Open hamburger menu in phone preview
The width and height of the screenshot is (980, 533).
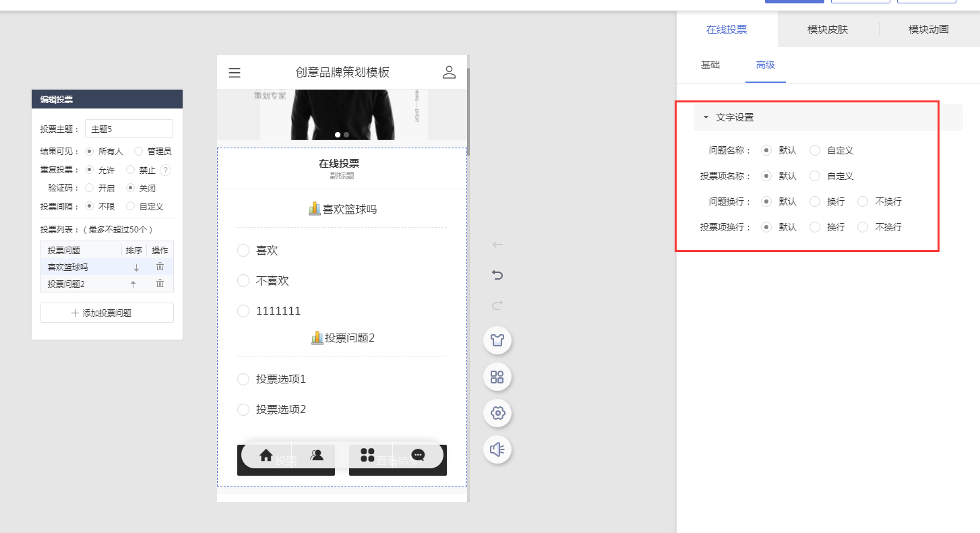(x=234, y=72)
